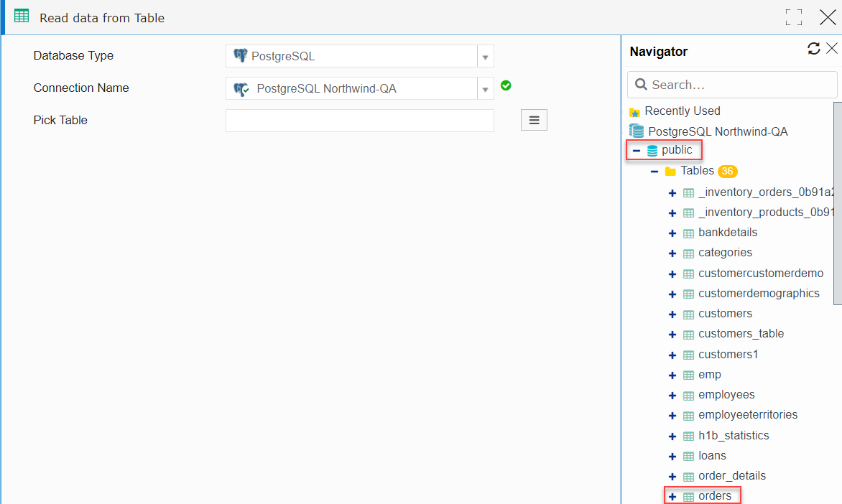Select PostgreSQL Northwind-QA connection in Navigator
This screenshot has width=842, height=504.
[718, 131]
